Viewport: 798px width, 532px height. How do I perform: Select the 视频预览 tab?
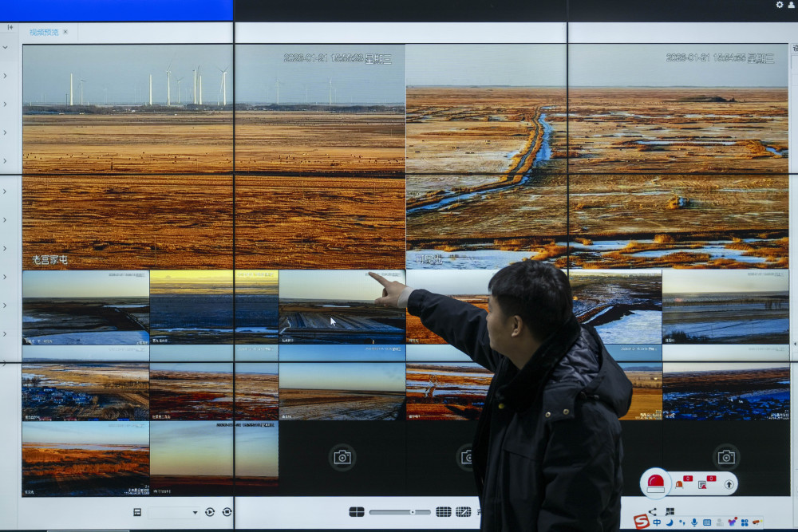pos(44,32)
